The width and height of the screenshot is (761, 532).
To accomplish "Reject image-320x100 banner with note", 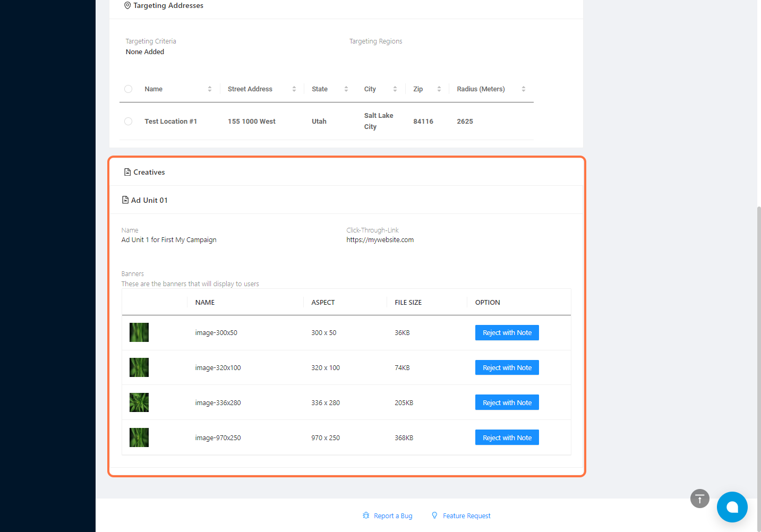I will pos(507,368).
